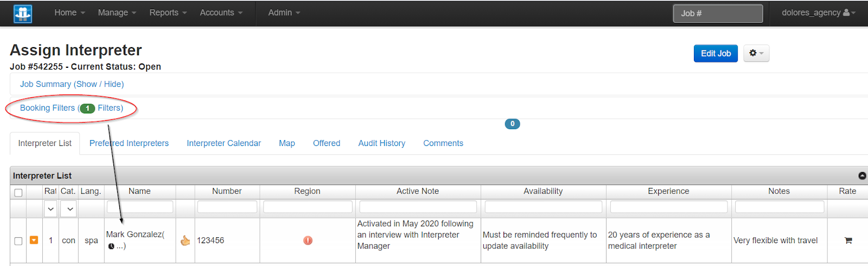
Task: Click the shopping cart icon in Rate column
Action: [x=848, y=240]
